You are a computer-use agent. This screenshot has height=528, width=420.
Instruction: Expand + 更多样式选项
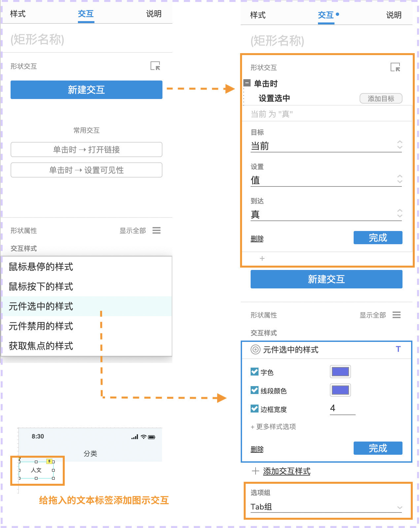coord(273,427)
